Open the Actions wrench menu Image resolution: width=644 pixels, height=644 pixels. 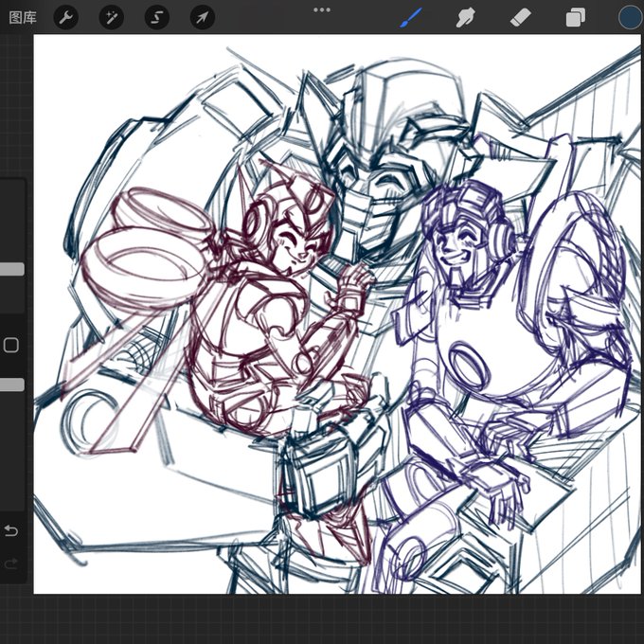pos(65,18)
